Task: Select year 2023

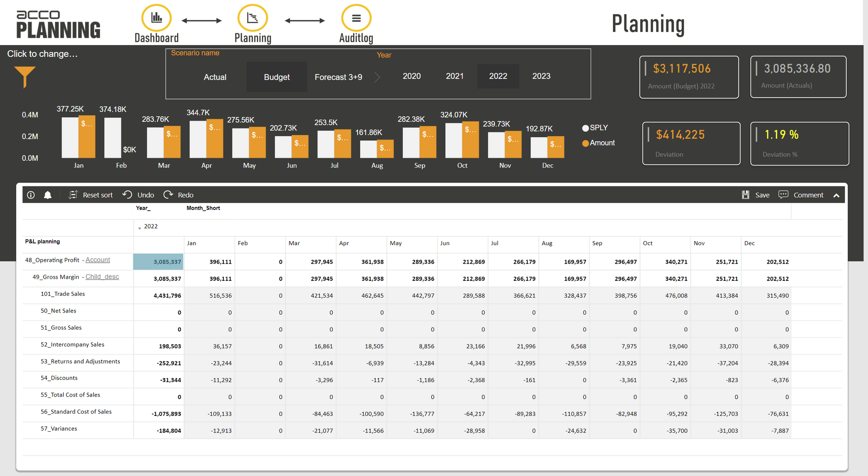Action: 541,76
